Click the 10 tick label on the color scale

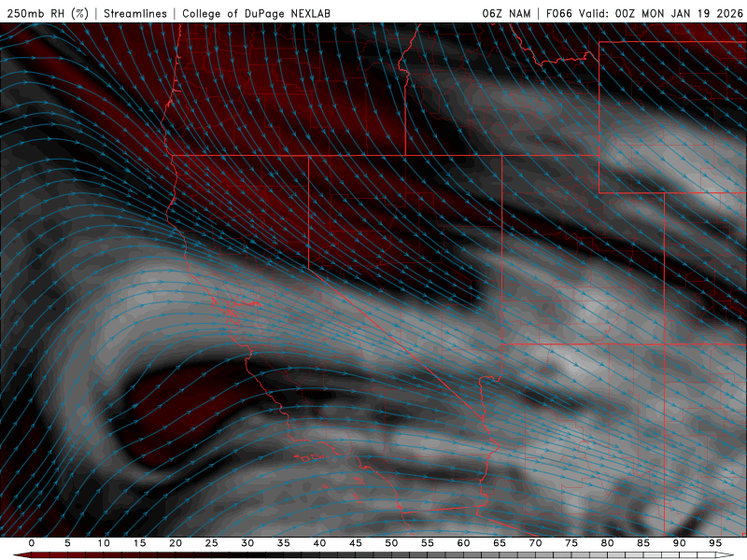pos(104,543)
